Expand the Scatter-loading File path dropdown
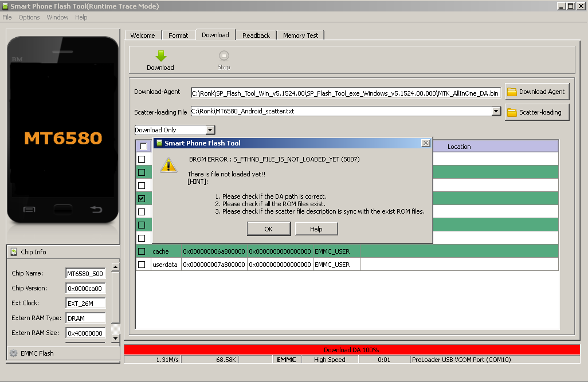Screen dimensions: 588x382 (x=496, y=111)
